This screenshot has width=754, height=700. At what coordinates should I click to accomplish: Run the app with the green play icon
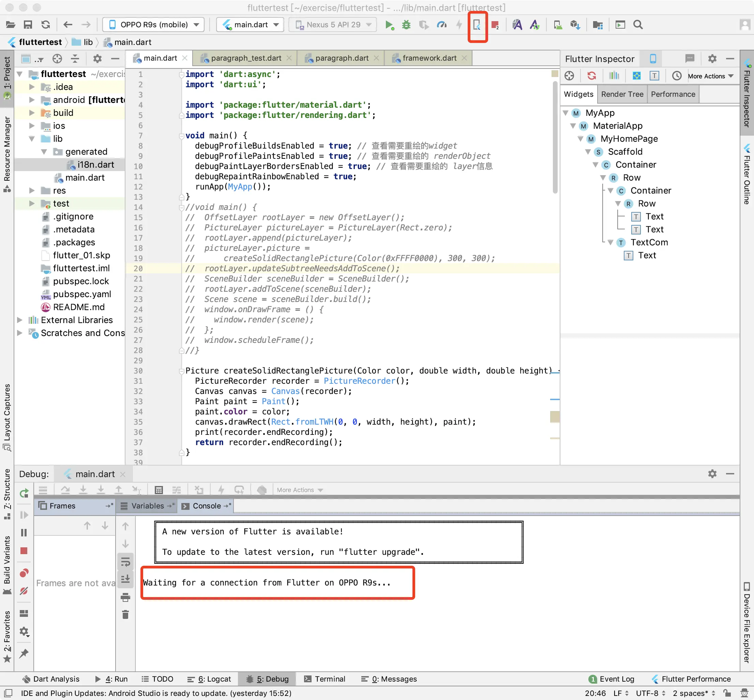click(389, 25)
